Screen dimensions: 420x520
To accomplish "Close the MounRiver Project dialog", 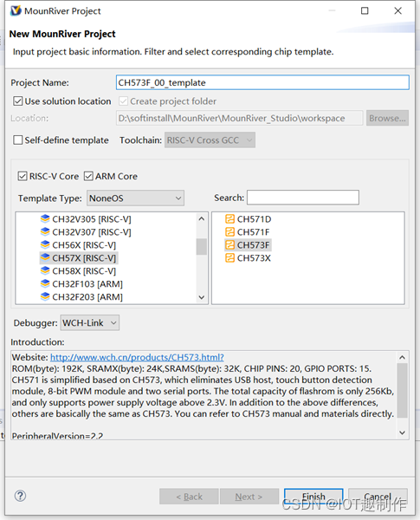I will pyautogui.click(x=397, y=10).
